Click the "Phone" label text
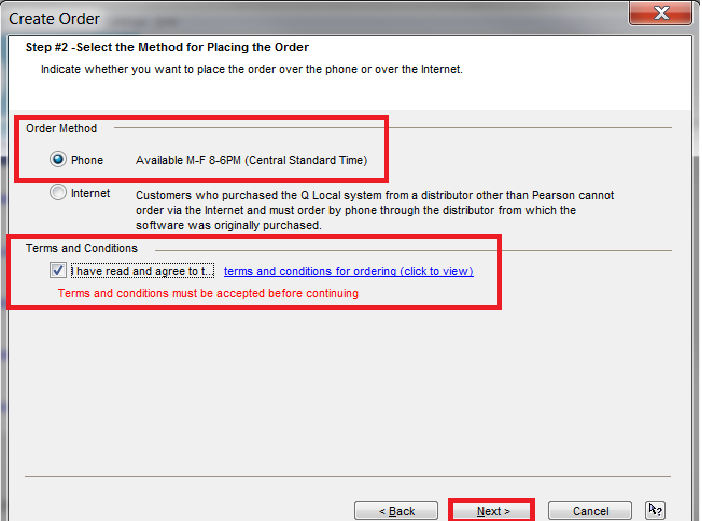 pos(87,161)
